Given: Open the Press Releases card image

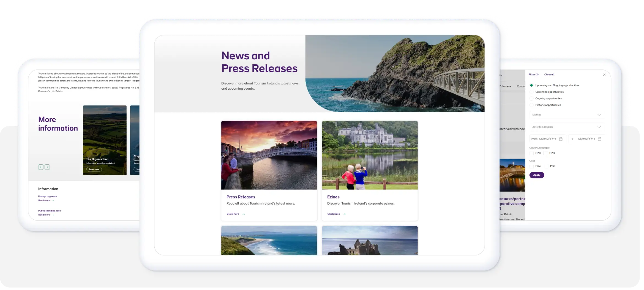Looking at the screenshot, I should point(269,155).
